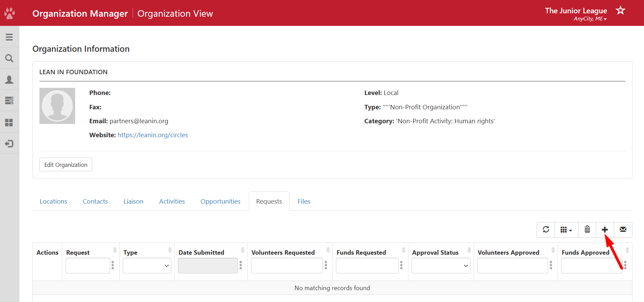Screen dimensions: 644x302
Task: Click the favorite star icon in the header
Action: pyautogui.click(x=621, y=10)
